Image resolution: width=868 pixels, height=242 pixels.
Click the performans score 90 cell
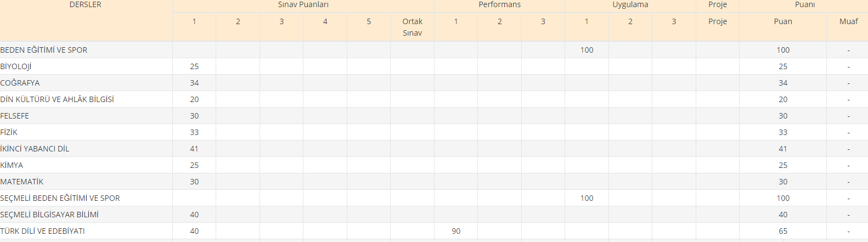456,231
